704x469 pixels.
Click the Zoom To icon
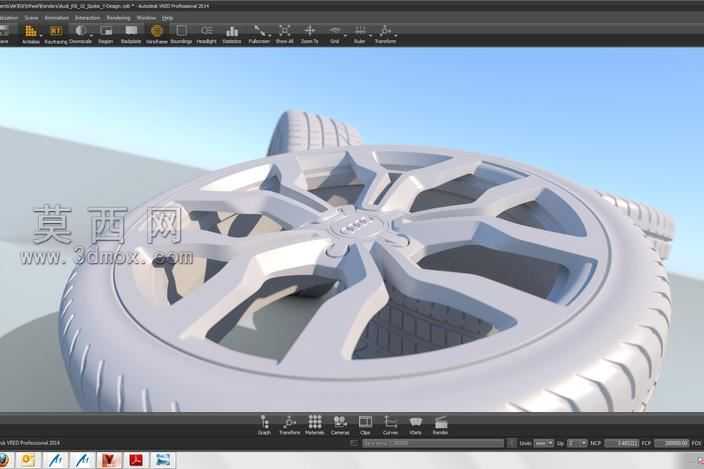tap(309, 34)
